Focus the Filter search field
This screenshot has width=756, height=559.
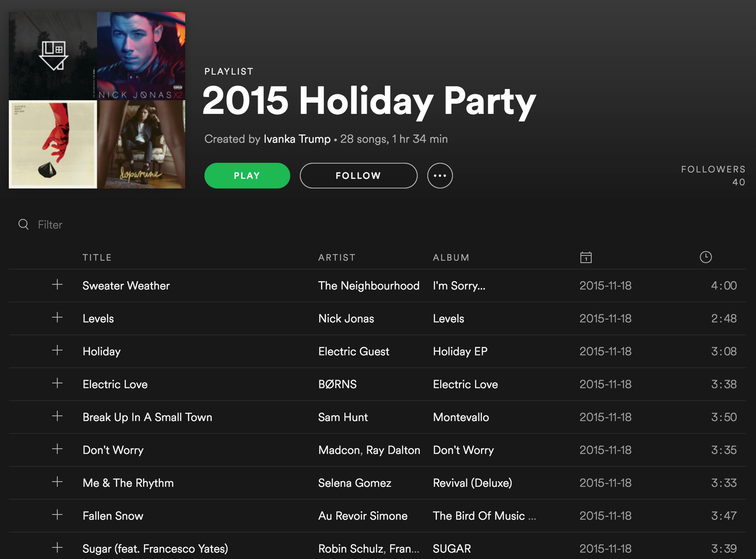[50, 225]
